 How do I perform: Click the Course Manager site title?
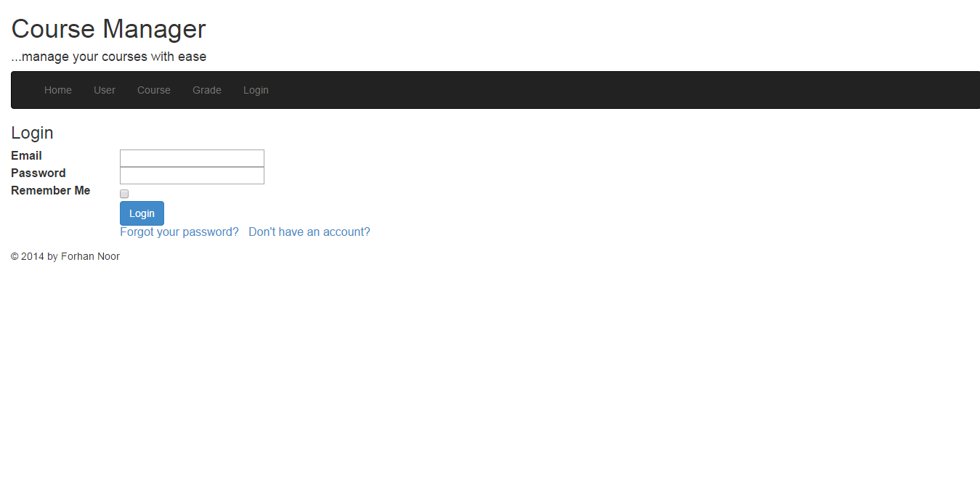click(x=108, y=29)
